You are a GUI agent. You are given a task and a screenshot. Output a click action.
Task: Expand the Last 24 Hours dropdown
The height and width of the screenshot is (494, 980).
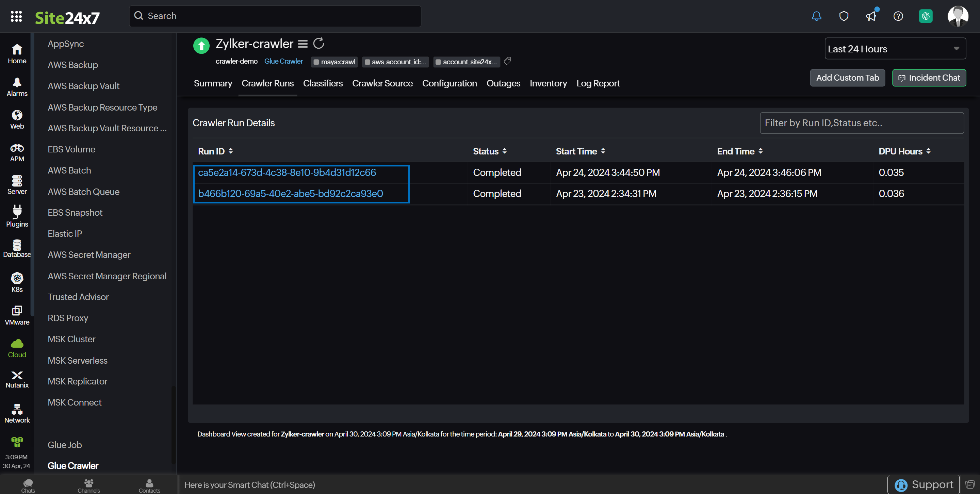(x=895, y=49)
